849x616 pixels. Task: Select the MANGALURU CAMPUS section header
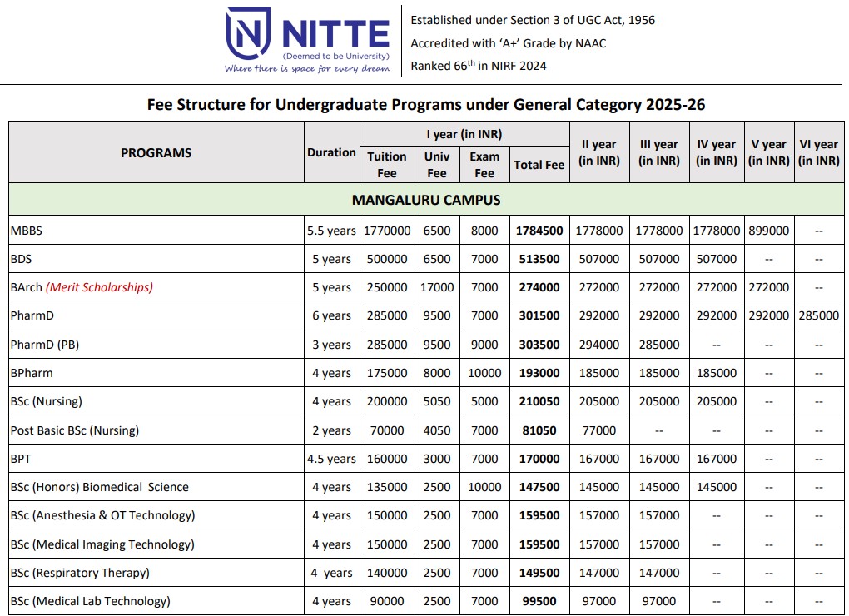pyautogui.click(x=425, y=200)
